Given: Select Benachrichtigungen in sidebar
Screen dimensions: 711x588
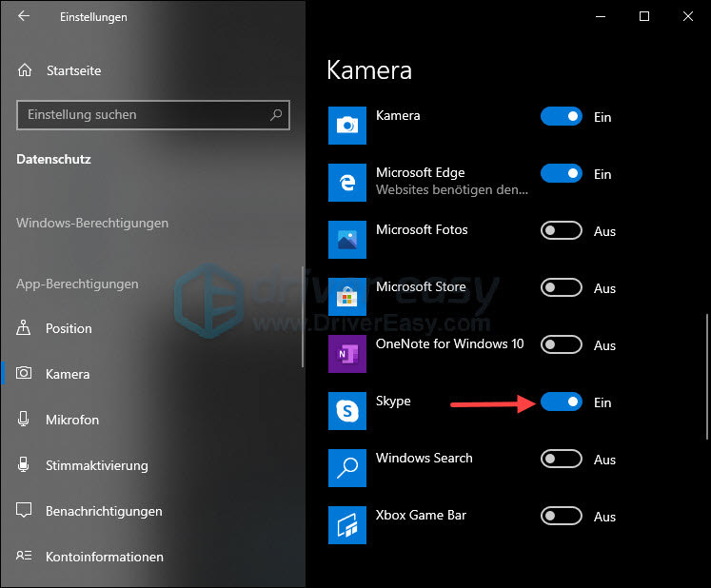Looking at the screenshot, I should (x=104, y=511).
